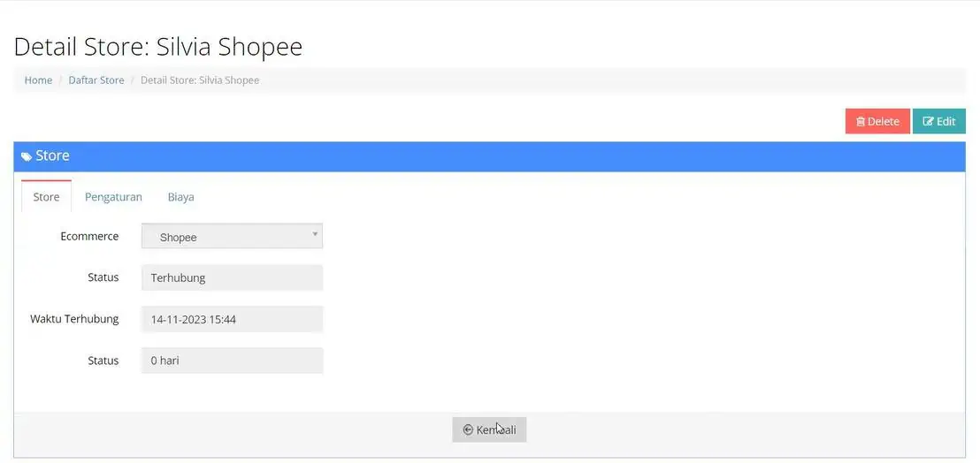The height and width of the screenshot is (463, 980).
Task: Click the Detail Store breadcrumb text
Action: point(200,80)
